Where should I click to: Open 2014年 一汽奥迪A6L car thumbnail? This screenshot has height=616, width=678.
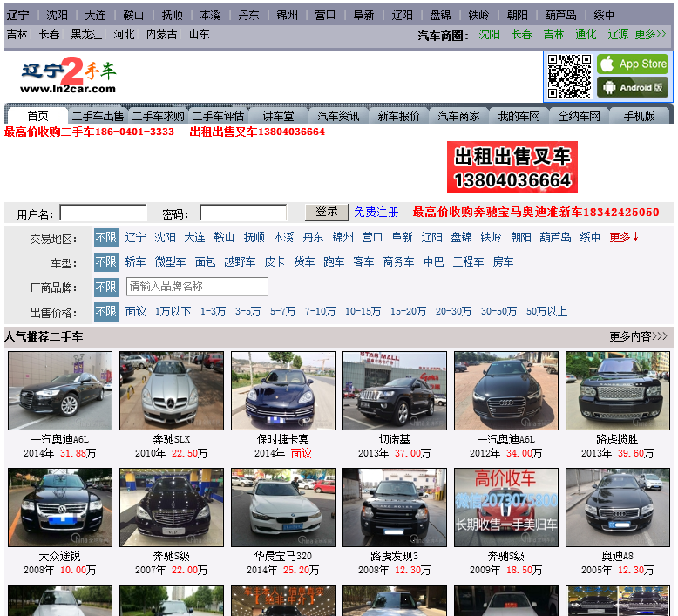pyautogui.click(x=60, y=391)
